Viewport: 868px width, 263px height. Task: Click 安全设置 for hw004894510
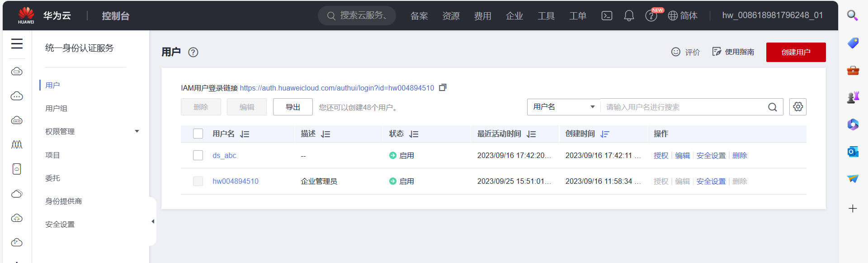click(711, 181)
